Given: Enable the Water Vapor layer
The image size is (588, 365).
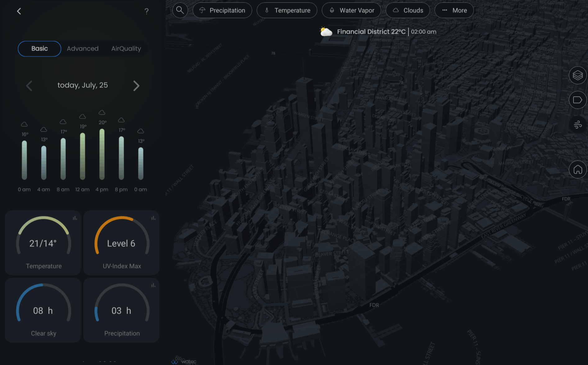Looking at the screenshot, I should click(351, 10).
